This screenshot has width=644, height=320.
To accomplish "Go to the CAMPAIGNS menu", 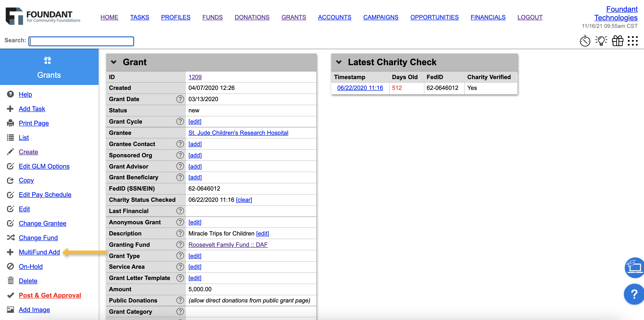I will 381,17.
